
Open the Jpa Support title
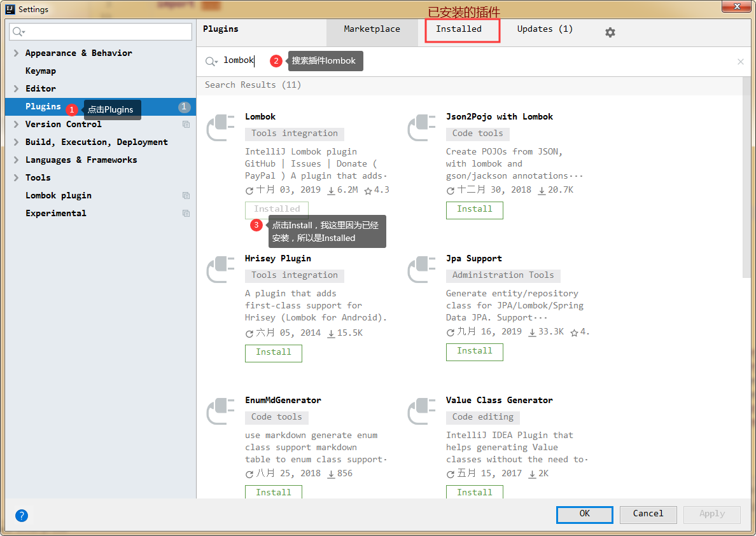(474, 259)
